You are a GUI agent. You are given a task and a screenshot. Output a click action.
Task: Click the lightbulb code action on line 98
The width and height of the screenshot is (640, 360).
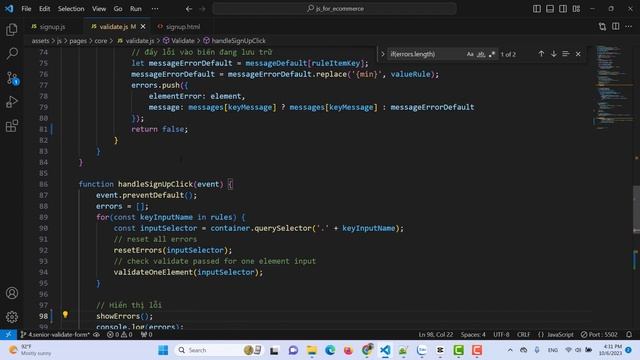pyautogui.click(x=65, y=314)
